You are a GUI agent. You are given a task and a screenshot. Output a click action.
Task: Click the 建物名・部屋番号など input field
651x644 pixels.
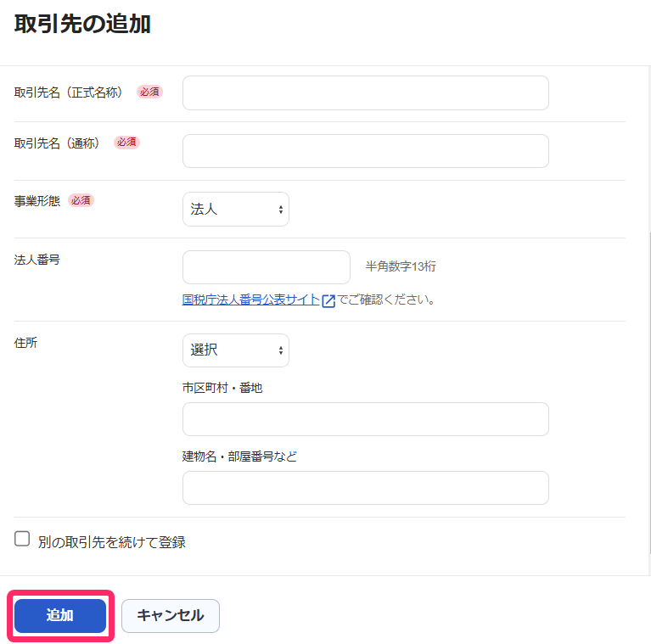(365, 488)
